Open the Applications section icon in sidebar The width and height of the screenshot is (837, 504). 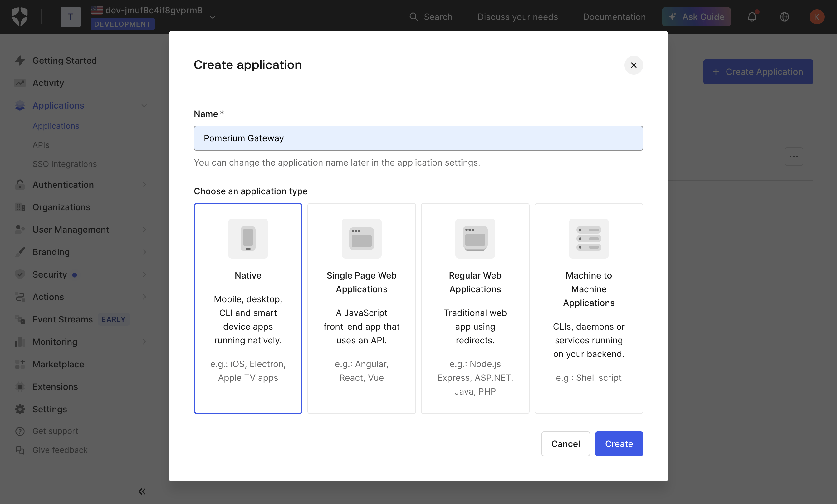20,105
